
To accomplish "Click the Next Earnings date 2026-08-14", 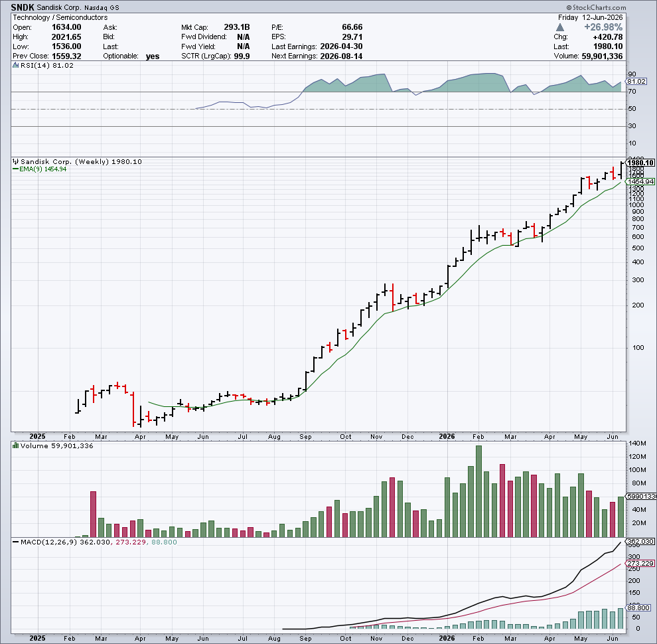I will tap(341, 56).
